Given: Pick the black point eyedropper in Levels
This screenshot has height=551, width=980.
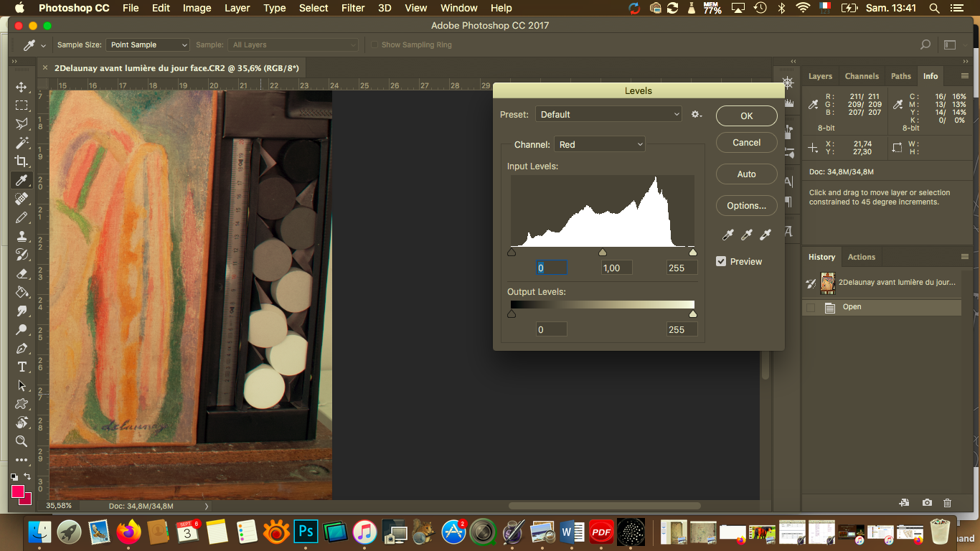Looking at the screenshot, I should pos(728,235).
